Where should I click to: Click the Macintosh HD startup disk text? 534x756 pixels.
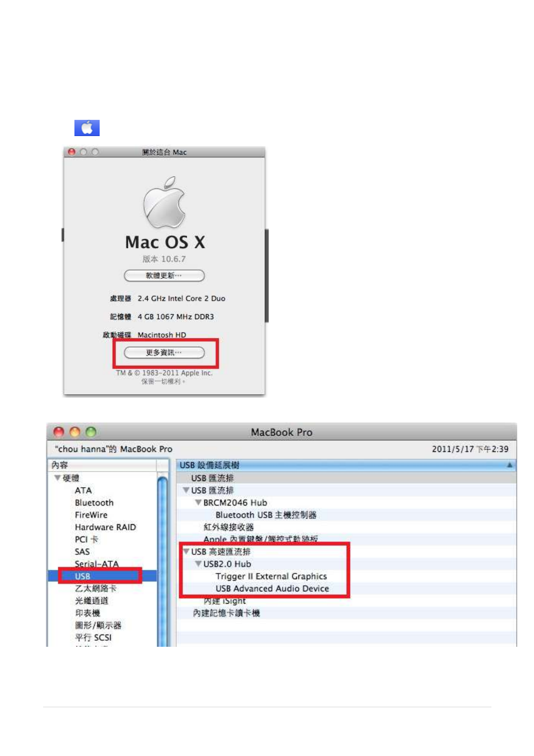[162, 335]
